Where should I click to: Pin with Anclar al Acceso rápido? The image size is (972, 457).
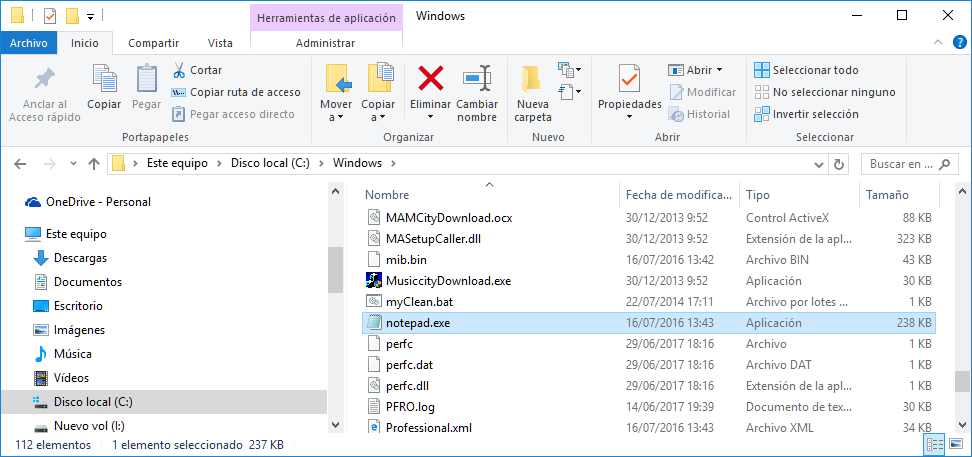click(x=45, y=93)
